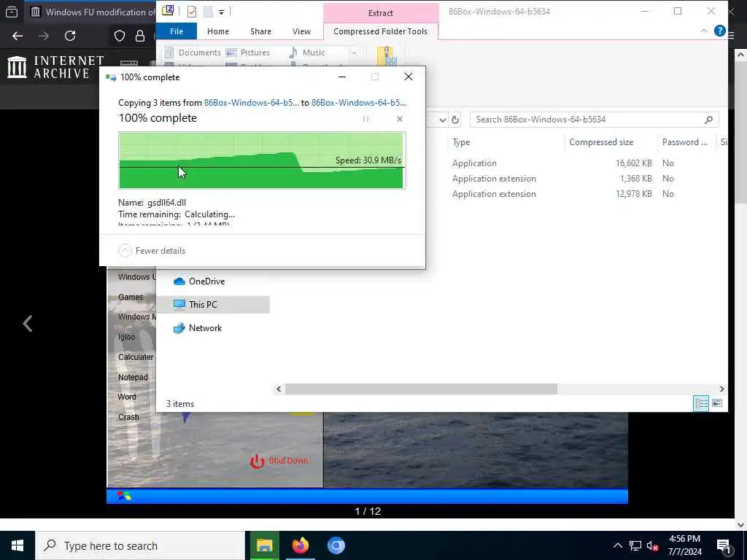
Task: Open the Chromium browser taskbar icon
Action: [x=336, y=545]
